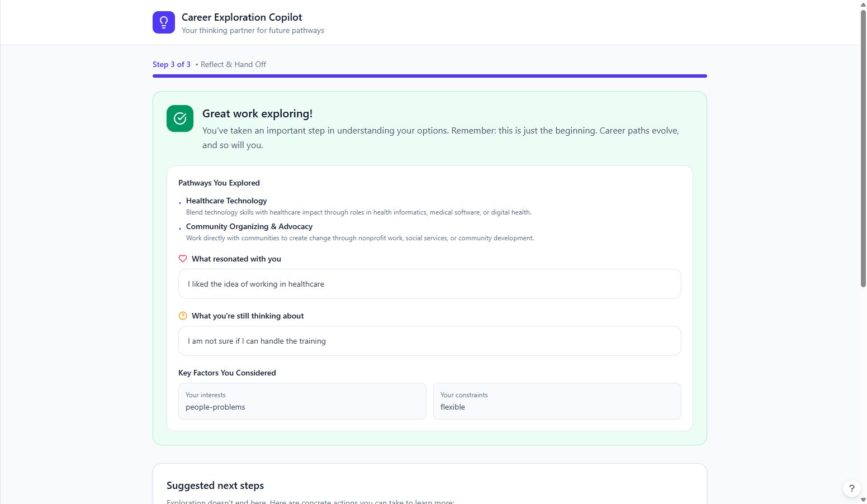Select the Community Organizing & Advocacy heading
This screenshot has height=504, width=867.
[x=249, y=226]
